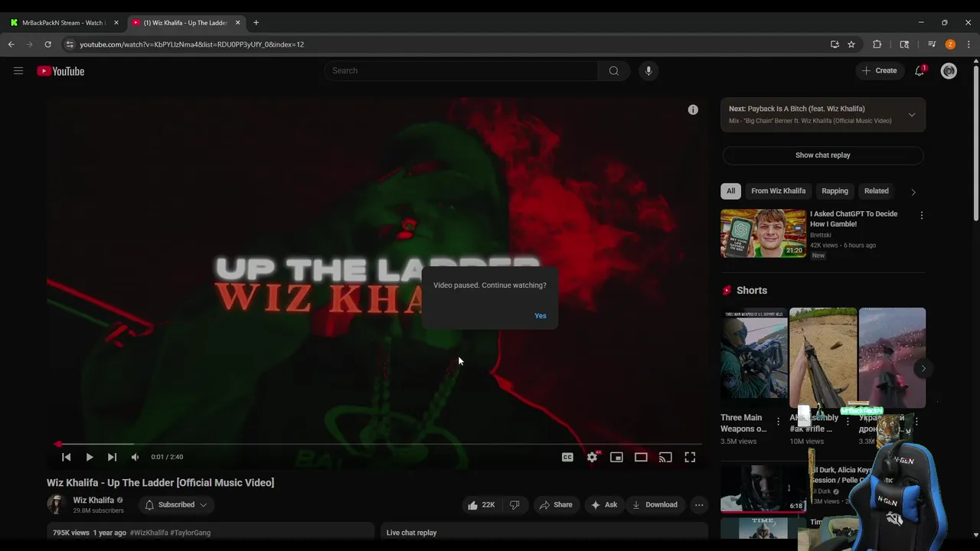Open Subscribed notification dropdown

click(176, 505)
